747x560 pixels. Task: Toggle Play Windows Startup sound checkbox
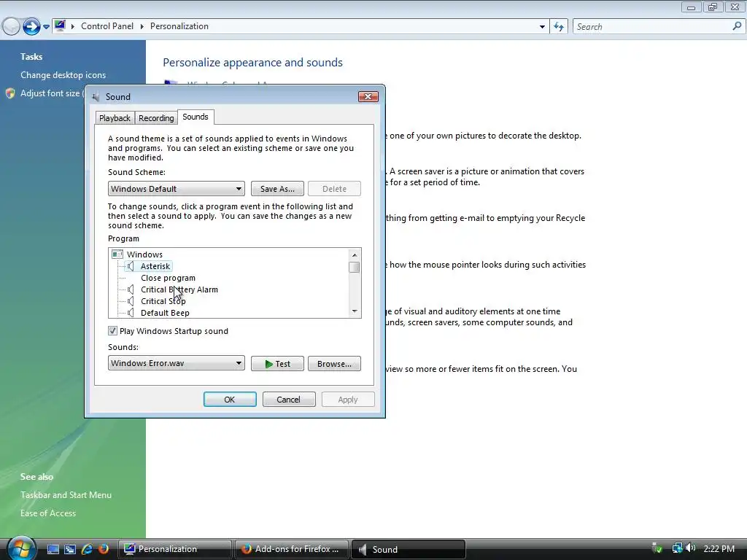[112, 330]
